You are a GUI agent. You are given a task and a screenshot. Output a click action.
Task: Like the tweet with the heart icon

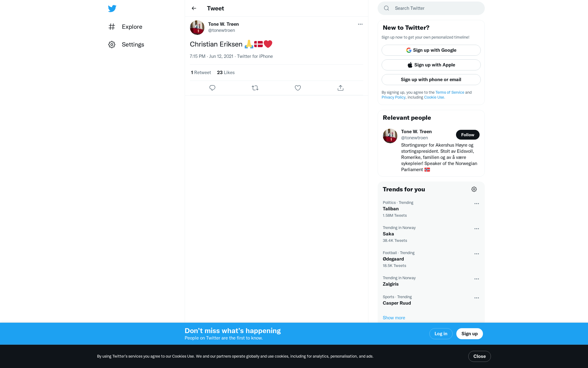[x=298, y=88]
